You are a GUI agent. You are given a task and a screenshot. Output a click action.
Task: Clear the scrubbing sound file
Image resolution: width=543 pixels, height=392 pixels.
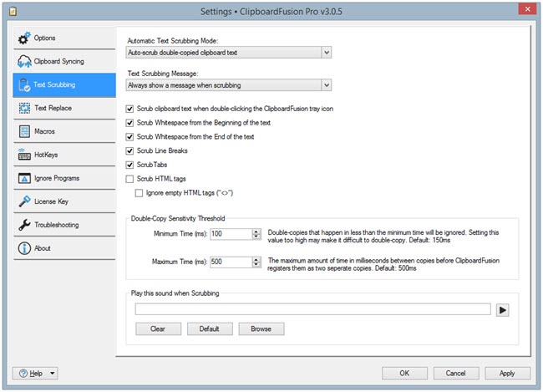(158, 329)
